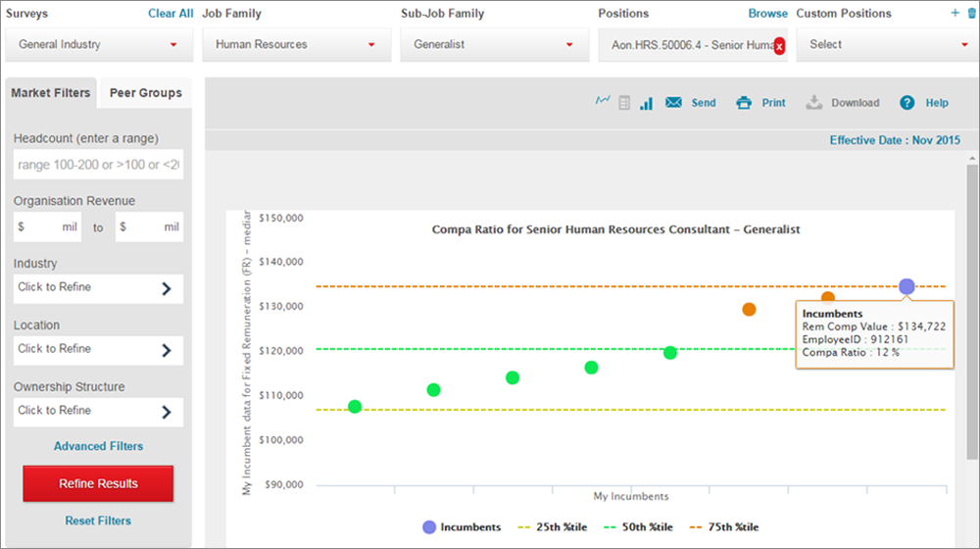The width and height of the screenshot is (980, 549).
Task: Delete custom position with the trash icon
Action: [x=970, y=14]
